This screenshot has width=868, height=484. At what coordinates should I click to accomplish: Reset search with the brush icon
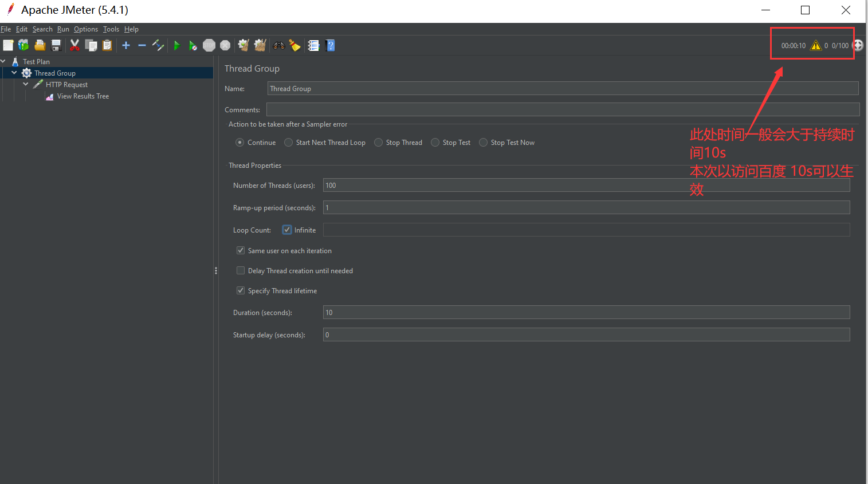click(x=295, y=45)
